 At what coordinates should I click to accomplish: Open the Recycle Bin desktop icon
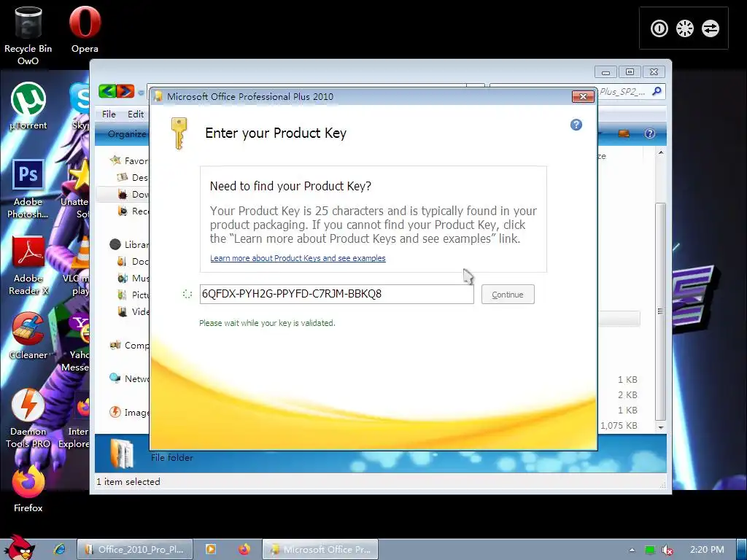click(x=28, y=36)
